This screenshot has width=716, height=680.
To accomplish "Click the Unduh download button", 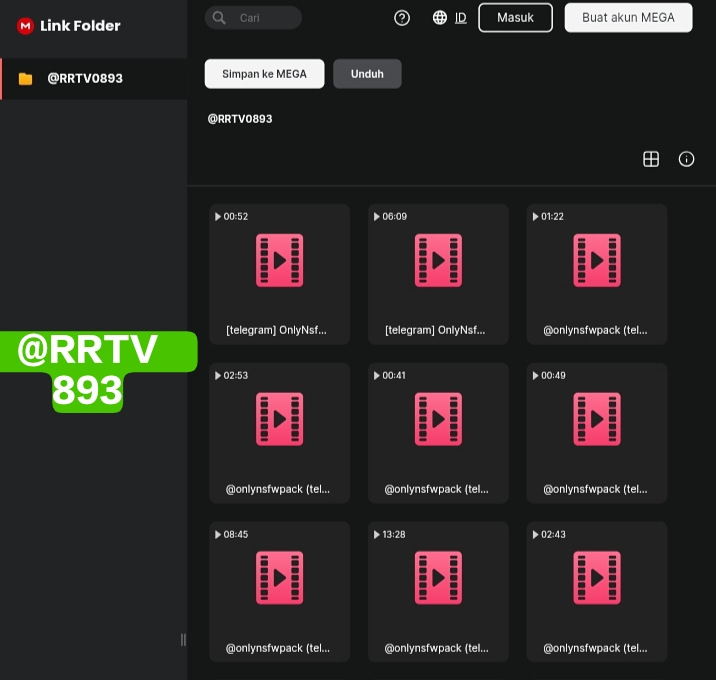I will pyautogui.click(x=367, y=74).
